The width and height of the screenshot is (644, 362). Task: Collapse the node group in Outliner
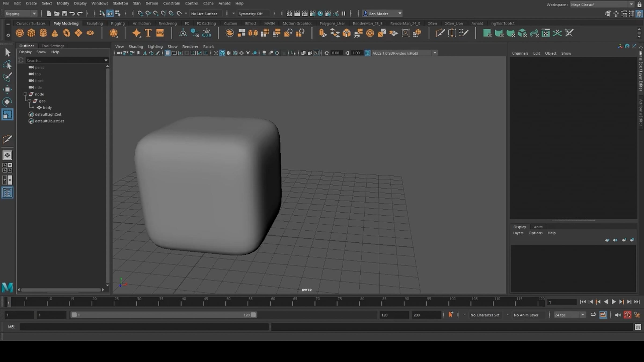click(25, 94)
